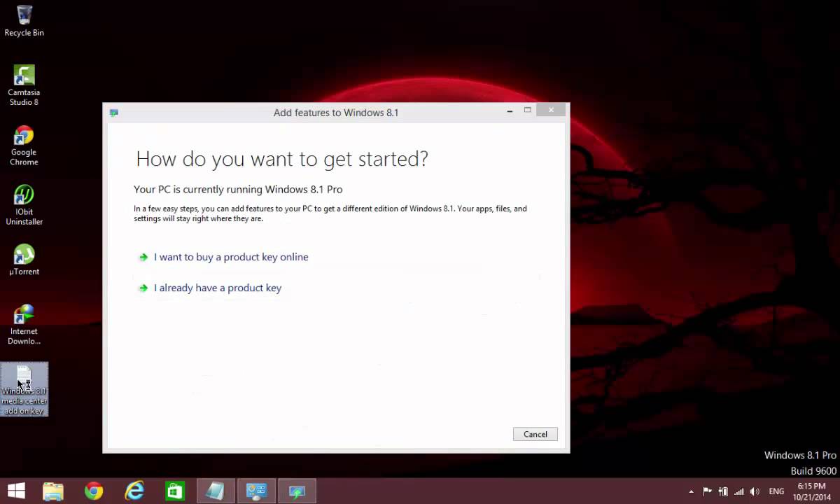Click the green arrow beside already have key

[x=143, y=288]
